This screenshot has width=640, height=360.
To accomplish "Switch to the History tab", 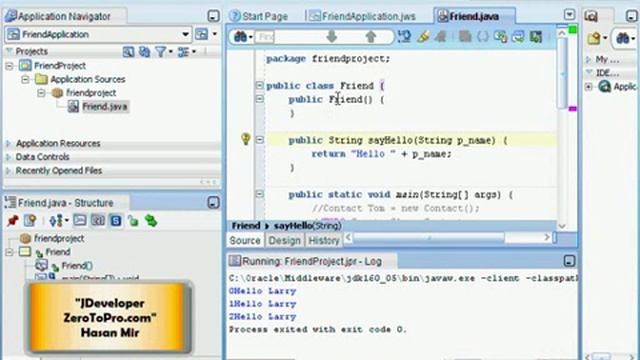I will (x=324, y=240).
